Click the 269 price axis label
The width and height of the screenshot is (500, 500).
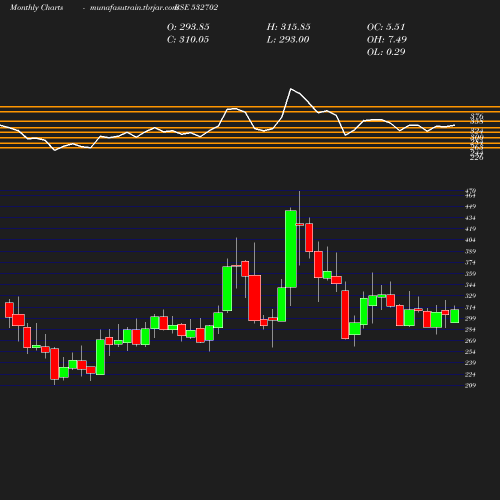[x=470, y=341]
